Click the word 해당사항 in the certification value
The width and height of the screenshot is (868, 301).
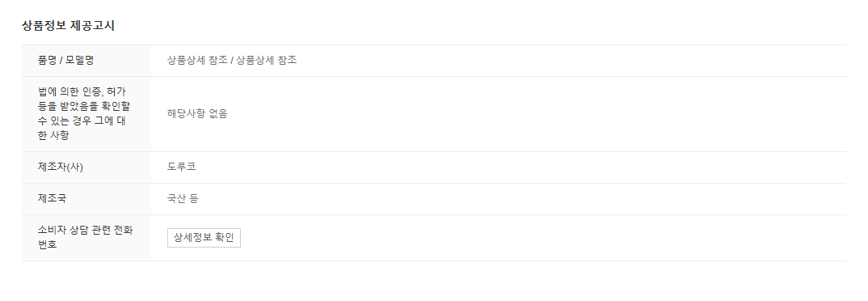click(186, 114)
